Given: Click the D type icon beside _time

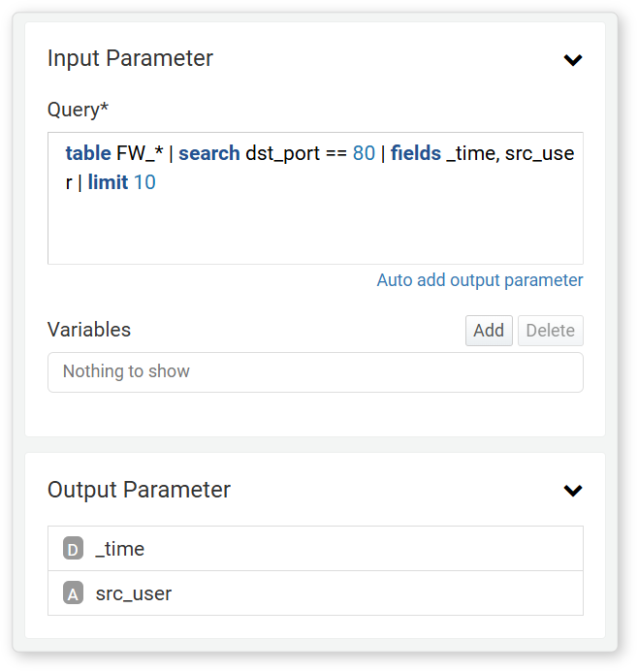Looking at the screenshot, I should [74, 548].
